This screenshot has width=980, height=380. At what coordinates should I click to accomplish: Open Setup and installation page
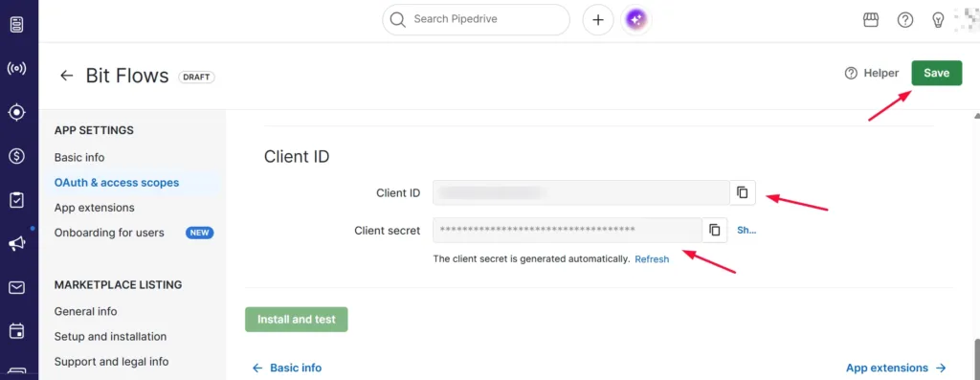(111, 336)
